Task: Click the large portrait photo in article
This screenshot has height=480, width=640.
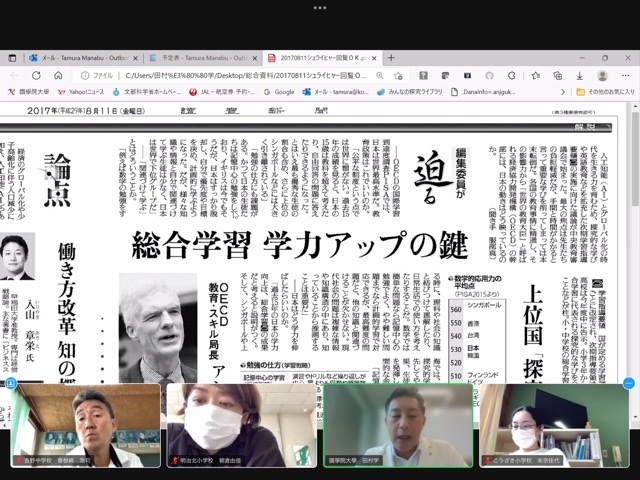Action: pyautogui.click(x=158, y=328)
